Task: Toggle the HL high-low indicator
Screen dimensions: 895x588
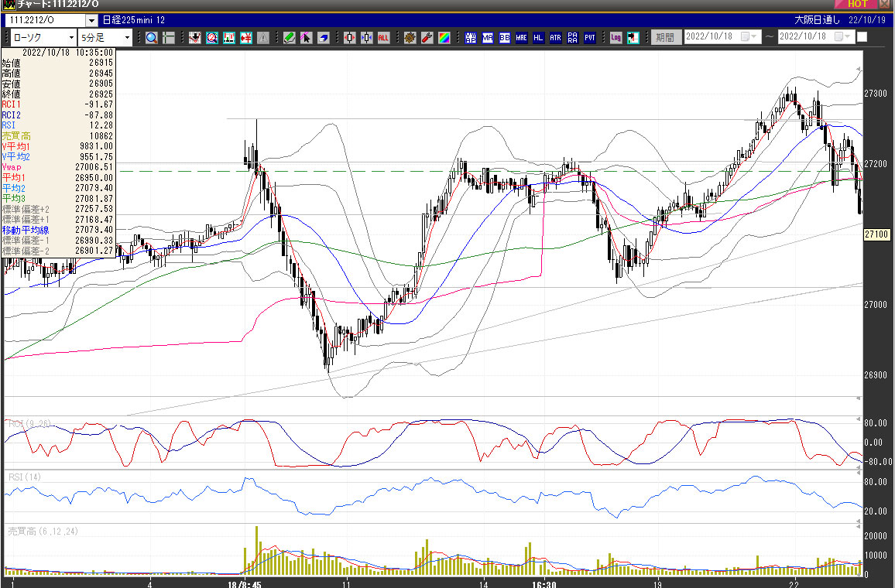Action: coord(538,38)
